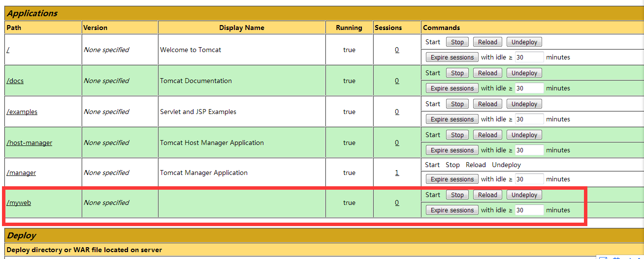This screenshot has height=259, width=644.
Task: Stop the /examples application
Action: coord(457,104)
